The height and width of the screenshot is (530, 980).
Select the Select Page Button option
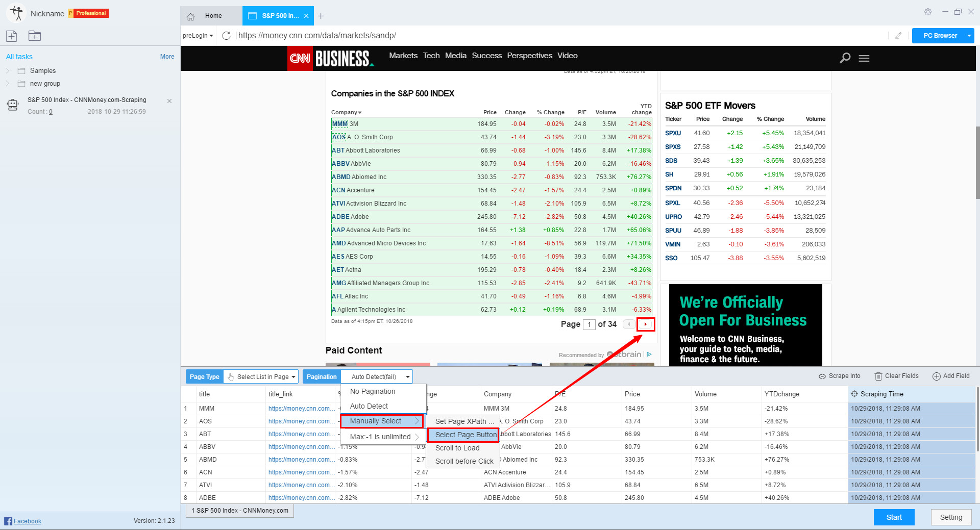point(463,435)
